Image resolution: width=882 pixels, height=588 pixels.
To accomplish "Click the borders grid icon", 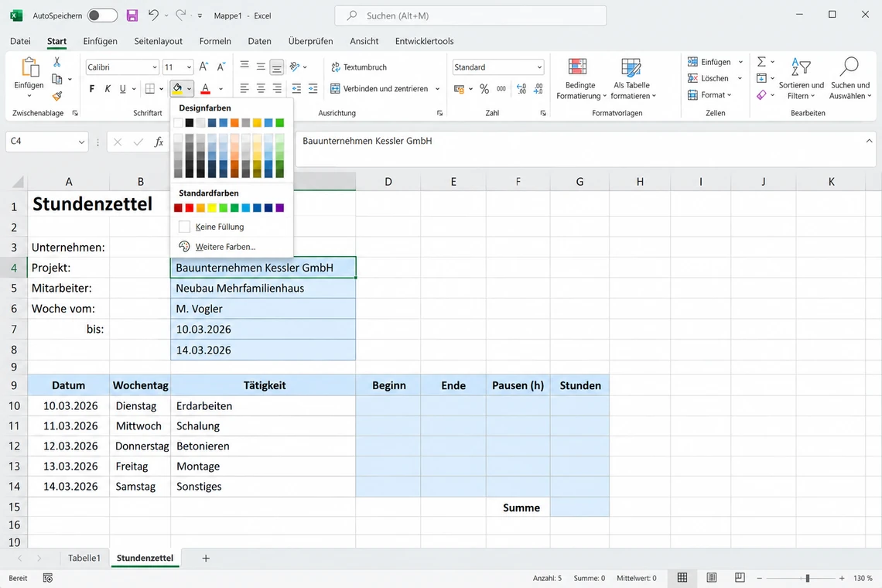I will click(149, 88).
